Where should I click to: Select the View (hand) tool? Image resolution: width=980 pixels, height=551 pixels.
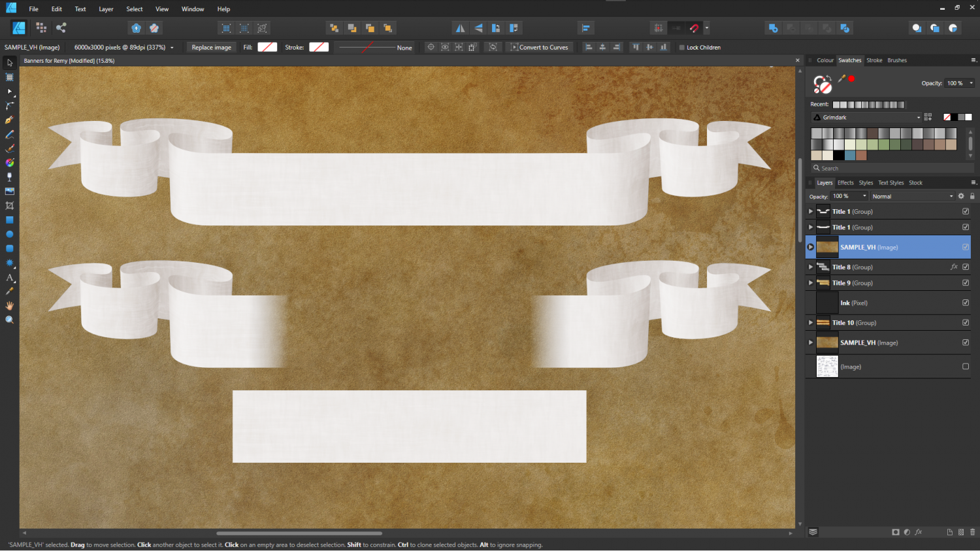click(x=9, y=306)
